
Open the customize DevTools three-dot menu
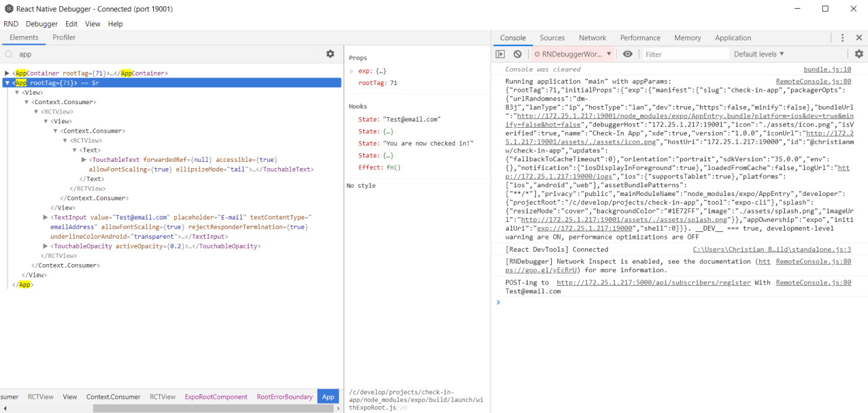coord(842,38)
